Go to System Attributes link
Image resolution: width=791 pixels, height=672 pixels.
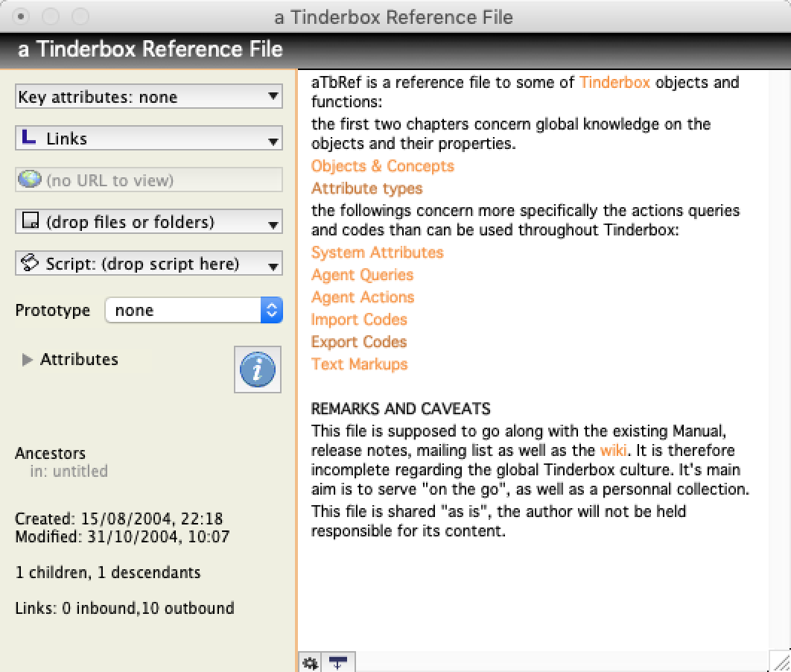(377, 253)
